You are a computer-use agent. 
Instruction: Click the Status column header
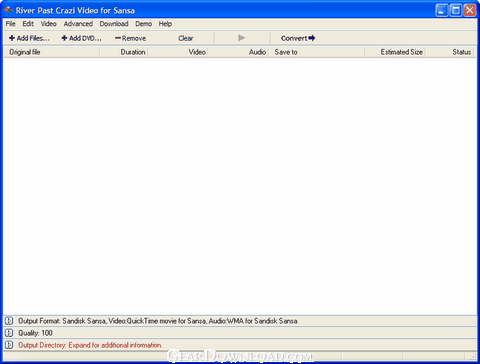[x=449, y=52]
